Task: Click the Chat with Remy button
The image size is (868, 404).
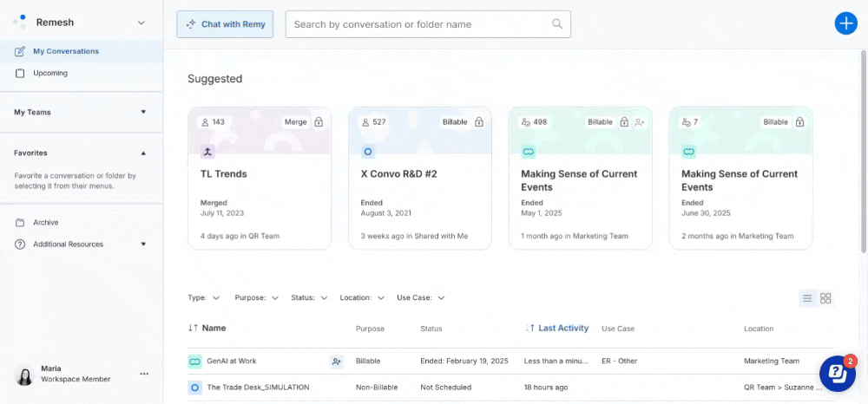Action: pos(226,24)
